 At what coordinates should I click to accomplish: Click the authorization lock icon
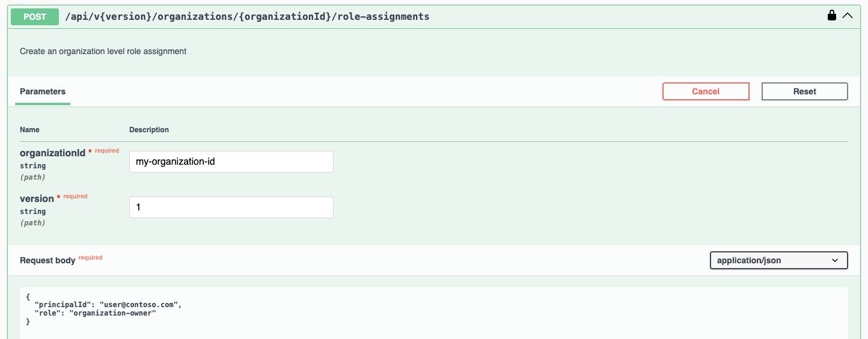point(832,16)
